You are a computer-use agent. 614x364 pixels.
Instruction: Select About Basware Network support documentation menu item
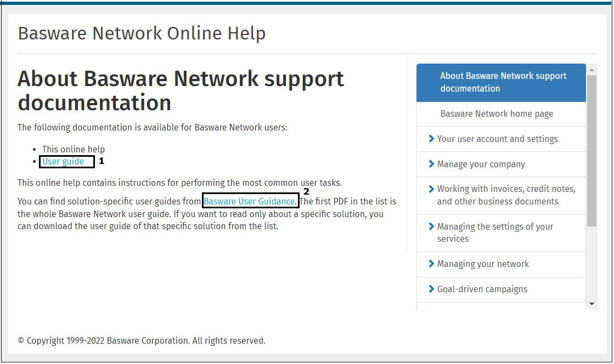[501, 83]
